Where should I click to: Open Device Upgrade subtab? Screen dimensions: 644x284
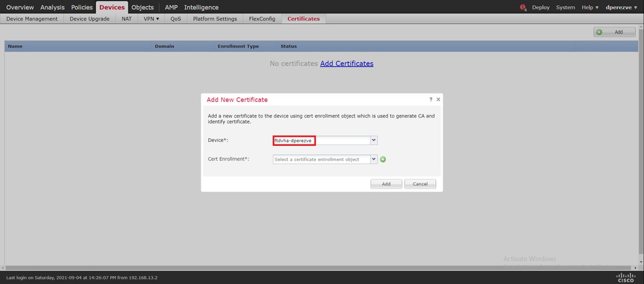(90, 19)
